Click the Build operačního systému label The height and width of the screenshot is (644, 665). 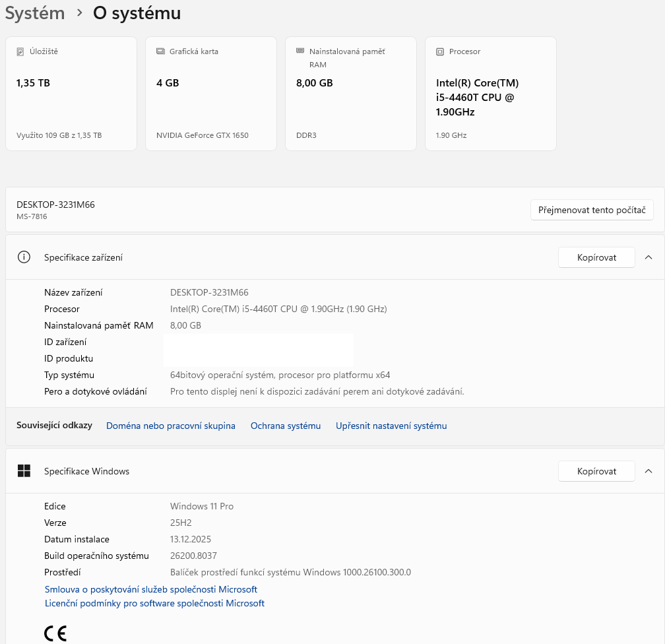[96, 556]
